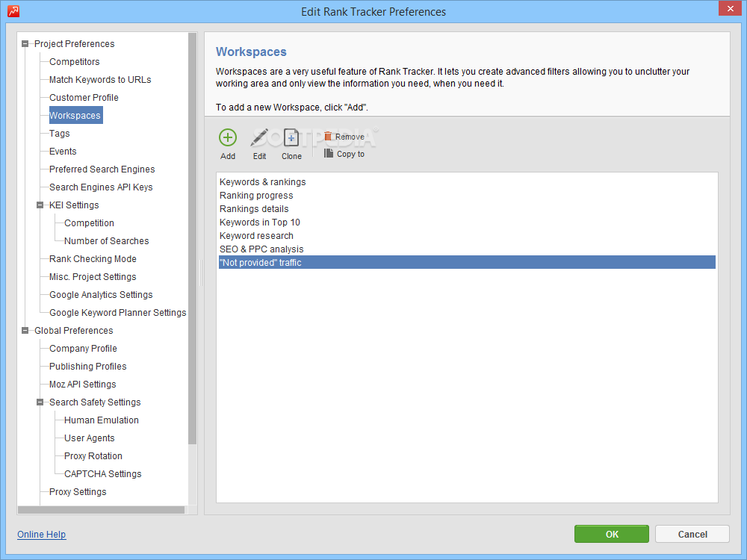Collapse the Project Preferences tree node
The width and height of the screenshot is (747, 560).
[25, 44]
